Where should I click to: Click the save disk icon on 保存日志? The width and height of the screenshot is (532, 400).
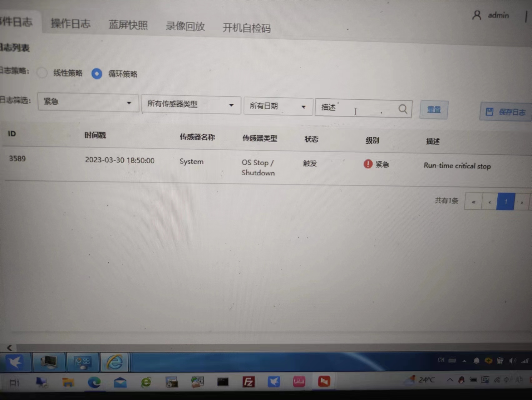click(489, 112)
